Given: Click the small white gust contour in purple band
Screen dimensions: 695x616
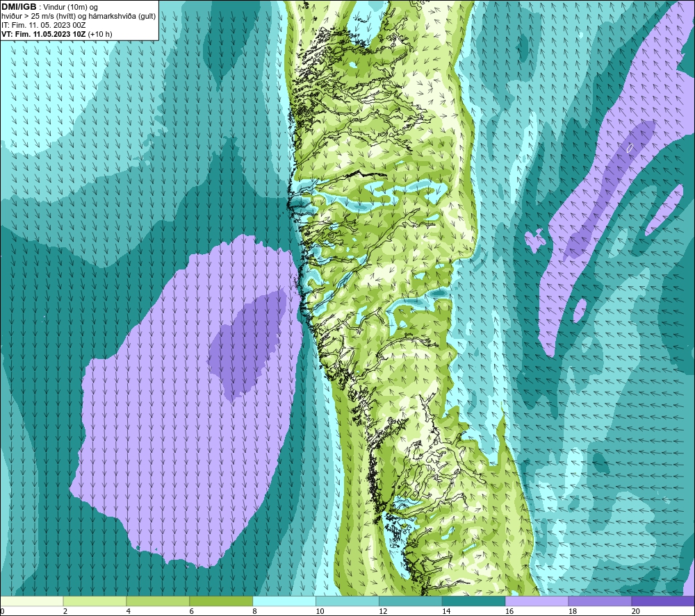Looking at the screenshot, I should pos(630,148).
